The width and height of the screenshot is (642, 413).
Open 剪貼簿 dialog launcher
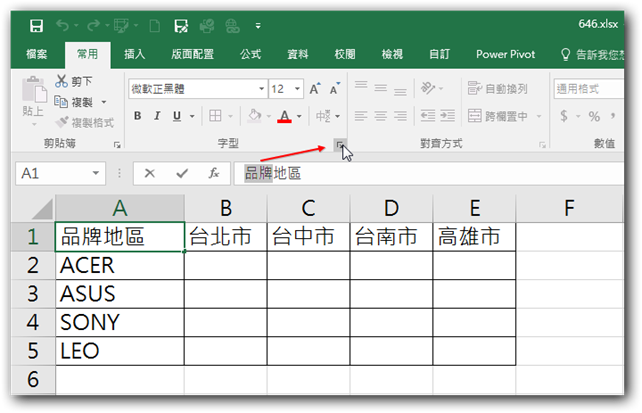[117, 144]
